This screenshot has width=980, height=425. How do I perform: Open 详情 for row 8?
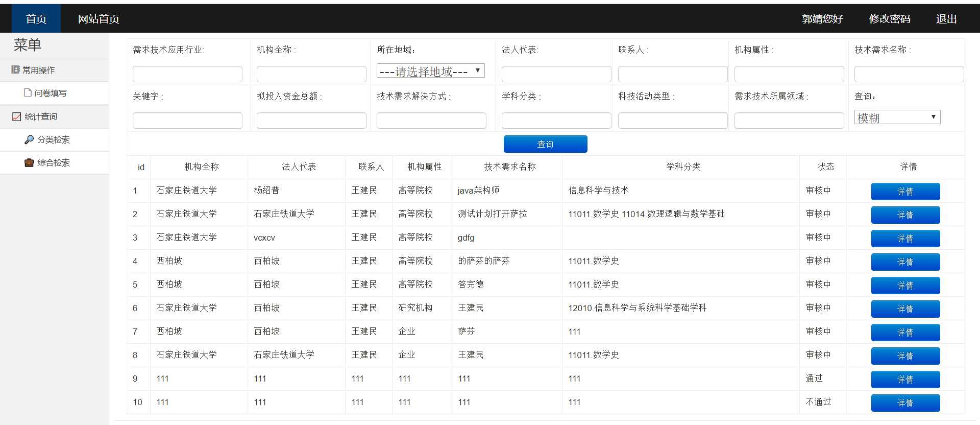(905, 356)
